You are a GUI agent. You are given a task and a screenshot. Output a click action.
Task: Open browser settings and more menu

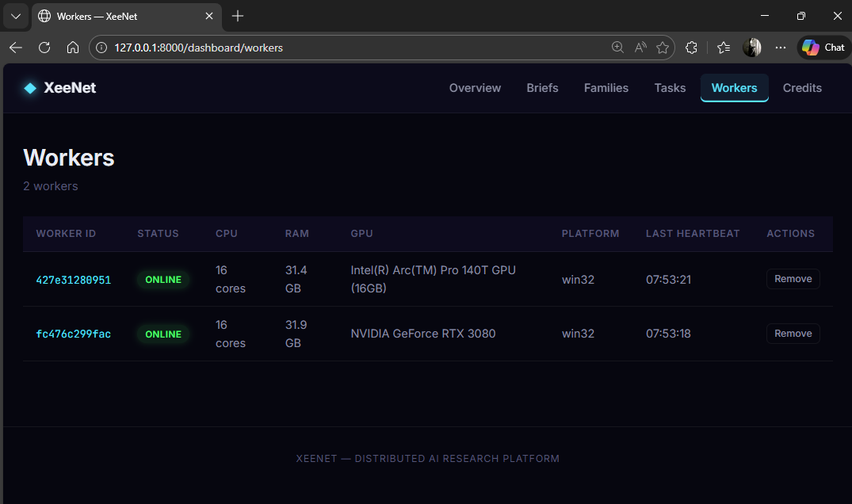click(x=781, y=48)
